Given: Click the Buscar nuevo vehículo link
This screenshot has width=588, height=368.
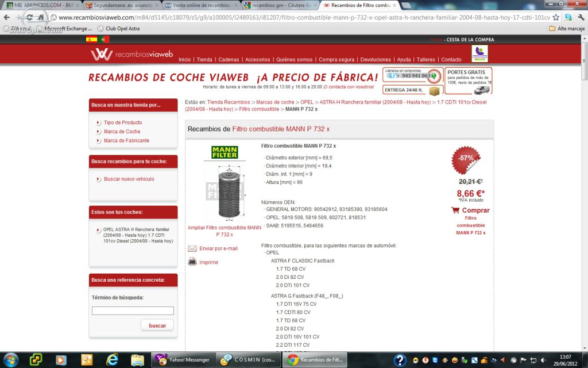Looking at the screenshot, I should [129, 179].
